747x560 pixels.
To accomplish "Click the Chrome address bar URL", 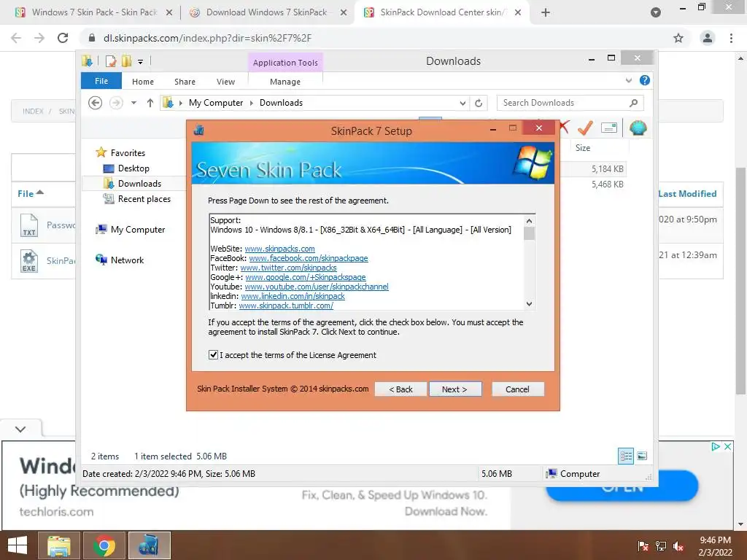I will [x=208, y=38].
